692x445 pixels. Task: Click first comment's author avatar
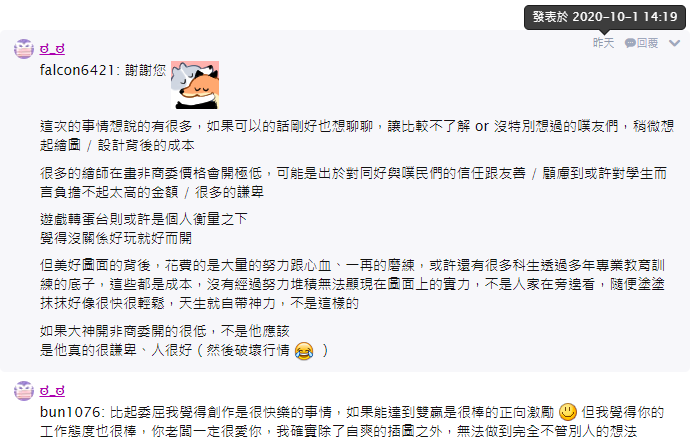[x=24, y=49]
